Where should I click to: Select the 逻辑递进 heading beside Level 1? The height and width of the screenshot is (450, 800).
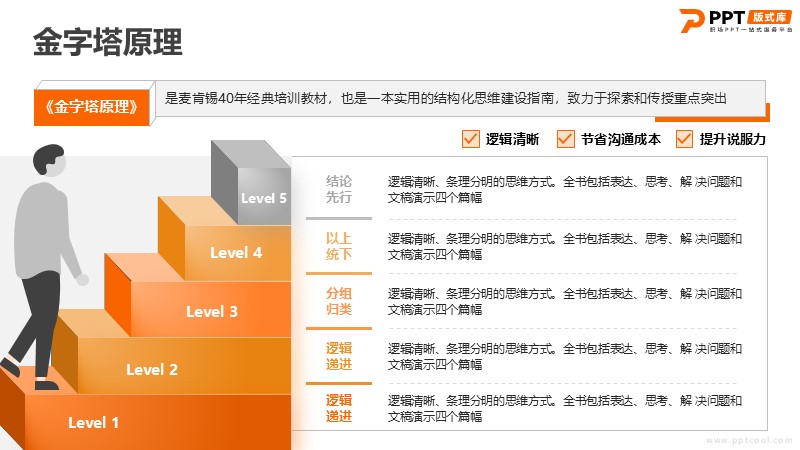(x=339, y=408)
